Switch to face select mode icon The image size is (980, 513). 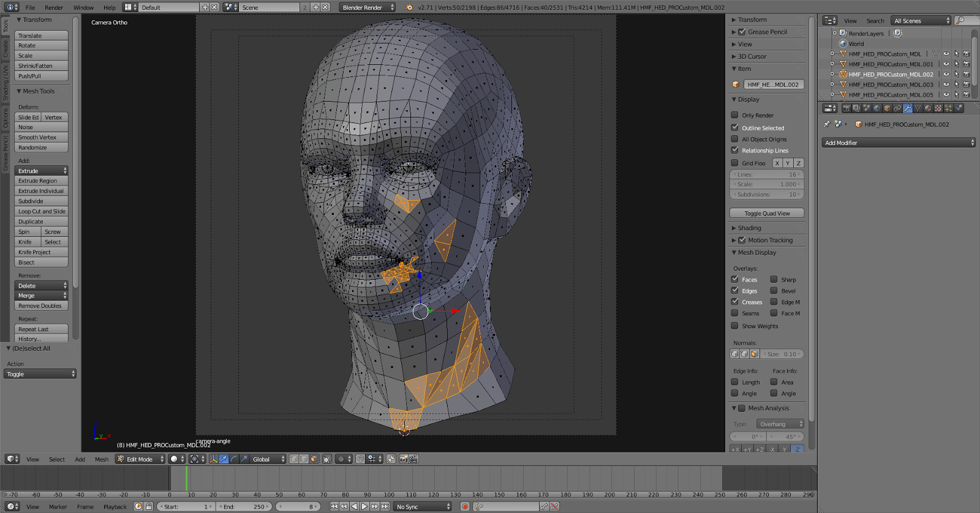point(314,459)
